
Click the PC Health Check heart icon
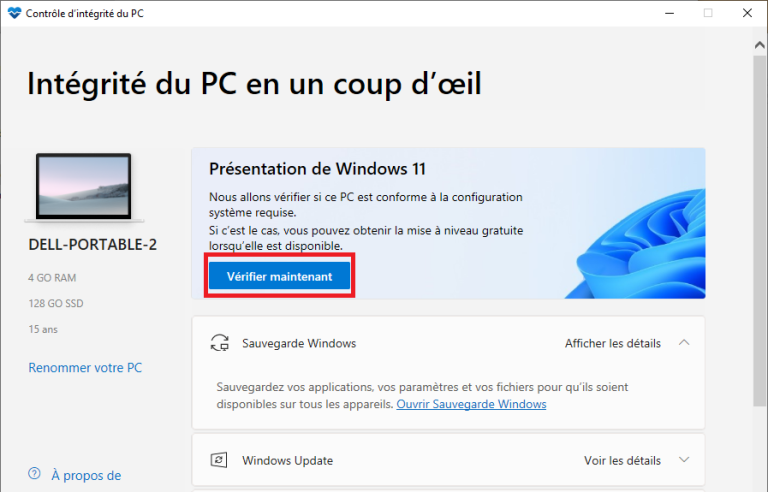pyautogui.click(x=14, y=13)
